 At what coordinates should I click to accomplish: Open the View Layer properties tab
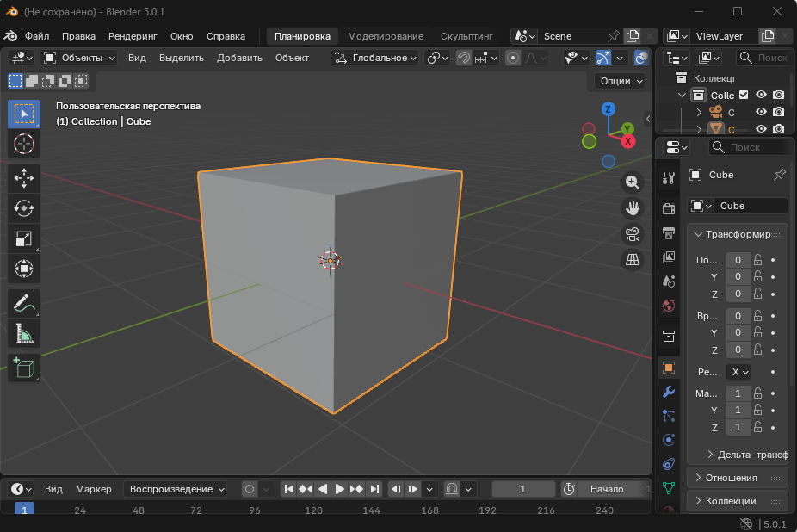pyautogui.click(x=669, y=257)
